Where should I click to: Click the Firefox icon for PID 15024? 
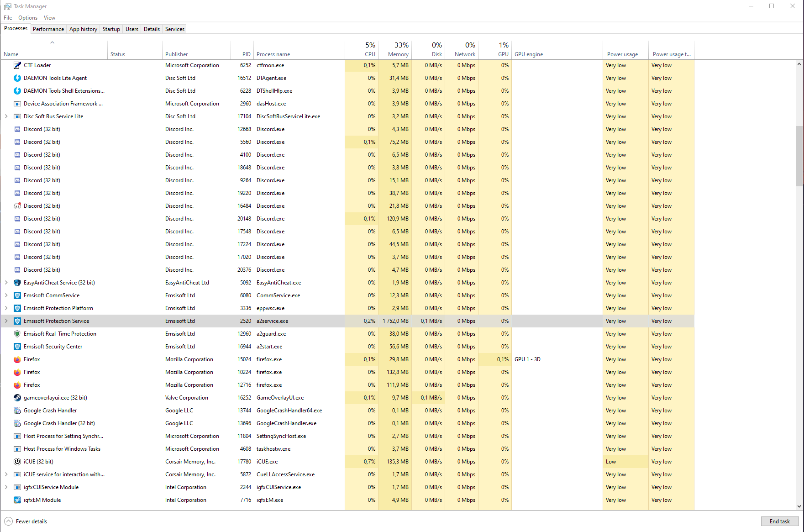[17, 359]
